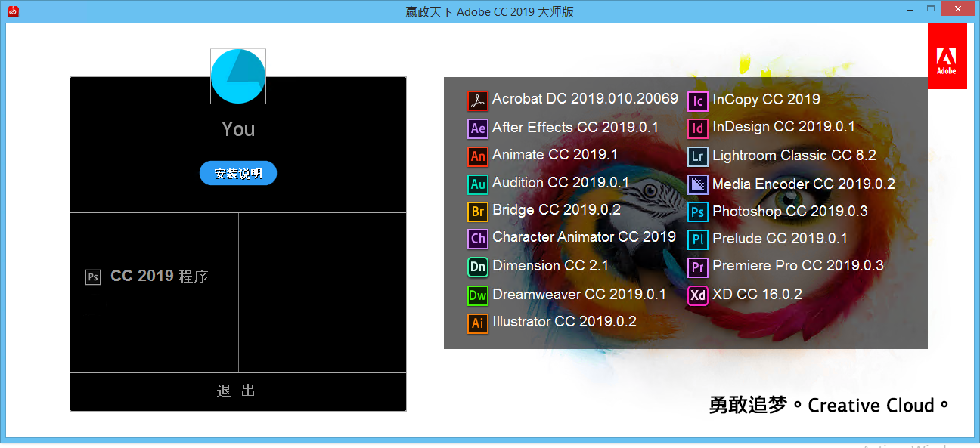Click the "You" user name text
Screen dimensions: 980x448
click(238, 129)
